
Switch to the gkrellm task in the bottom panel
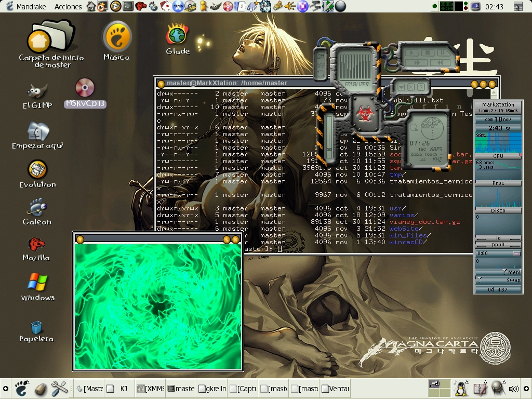[x=212, y=389]
